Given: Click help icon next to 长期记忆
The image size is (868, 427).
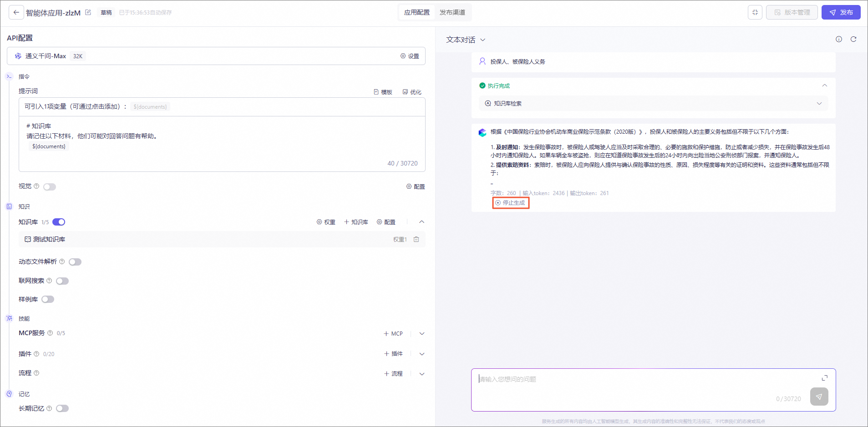Looking at the screenshot, I should coord(49,408).
